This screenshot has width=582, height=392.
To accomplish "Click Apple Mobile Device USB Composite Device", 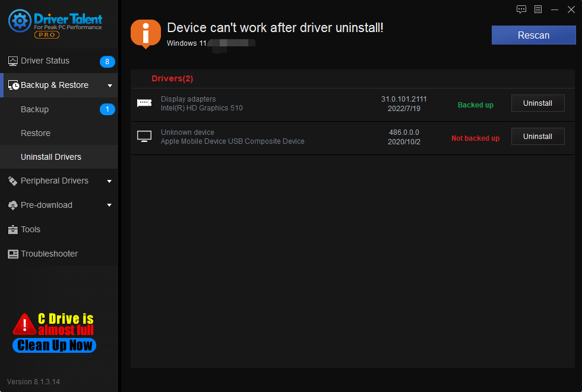I will point(232,141).
